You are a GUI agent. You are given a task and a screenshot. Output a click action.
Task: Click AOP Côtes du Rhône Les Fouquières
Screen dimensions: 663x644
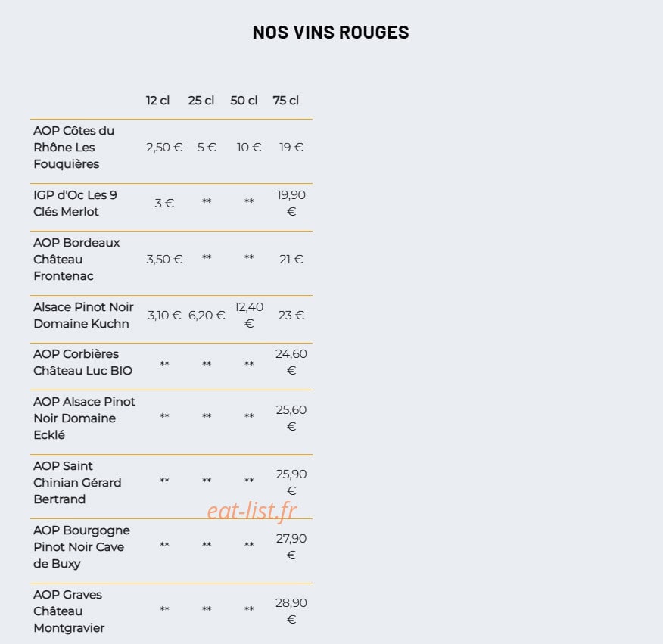click(74, 147)
